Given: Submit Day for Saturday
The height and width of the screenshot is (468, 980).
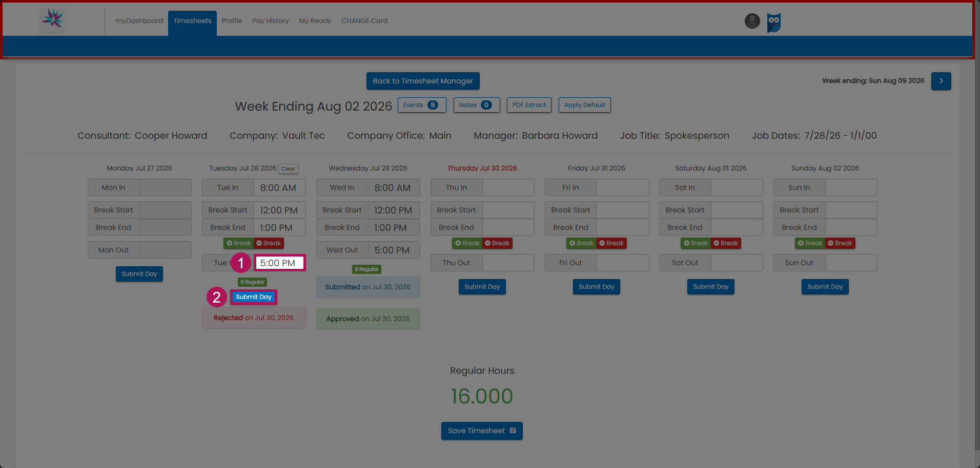Looking at the screenshot, I should point(711,287).
